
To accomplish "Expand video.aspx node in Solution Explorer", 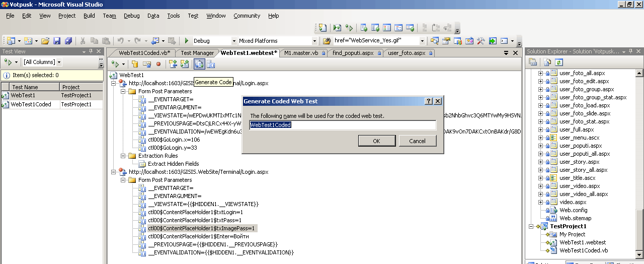I will 541,203.
